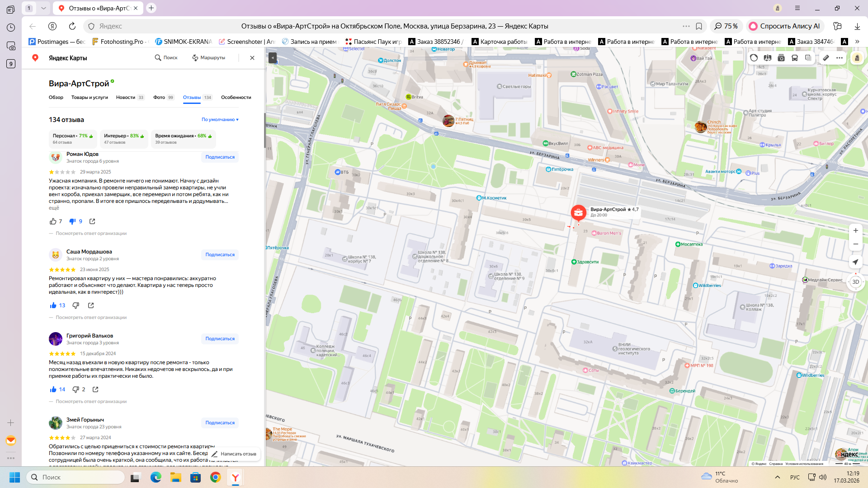868x488 pixels.
Task: Toggle map photos camera layer
Action: 781,58
